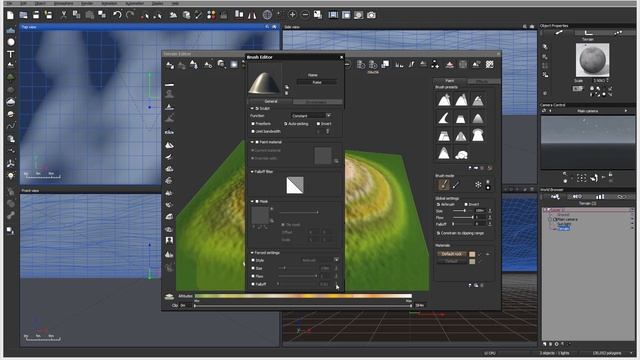Collapse the Falloff filter section
The width and height of the screenshot is (640, 360).
coord(252,172)
